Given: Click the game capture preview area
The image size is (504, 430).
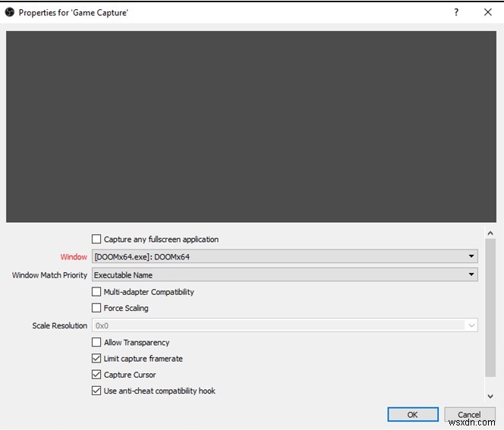Looking at the screenshot, I should click(251, 127).
